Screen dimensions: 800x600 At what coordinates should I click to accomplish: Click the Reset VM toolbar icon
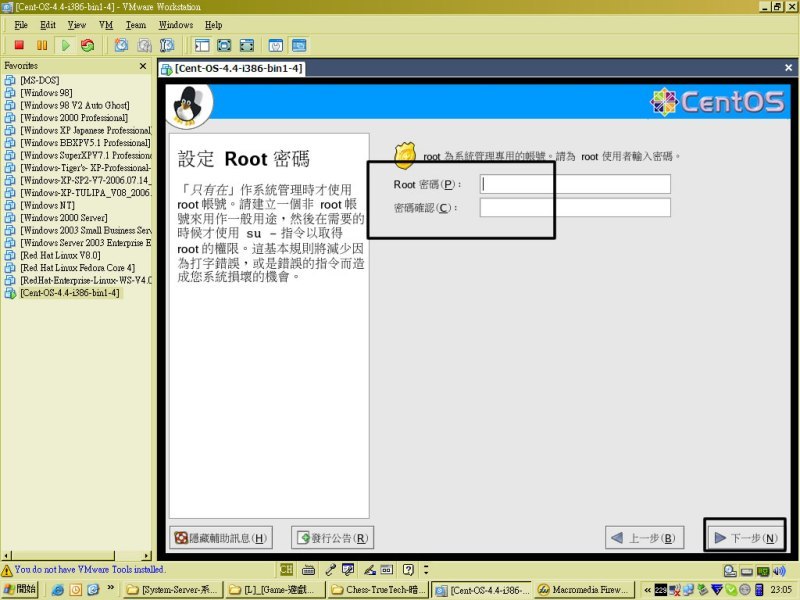[x=88, y=45]
